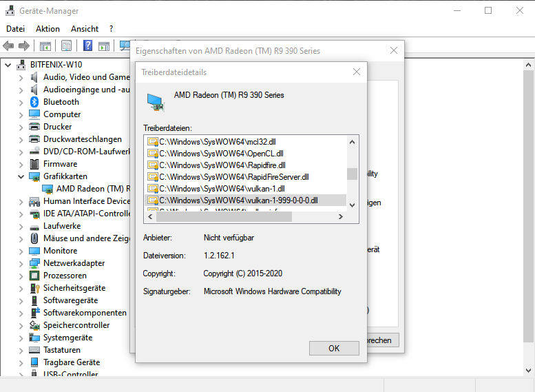Expand the Speichercontroller category
Screen dimensions: 535x392
tap(21, 326)
